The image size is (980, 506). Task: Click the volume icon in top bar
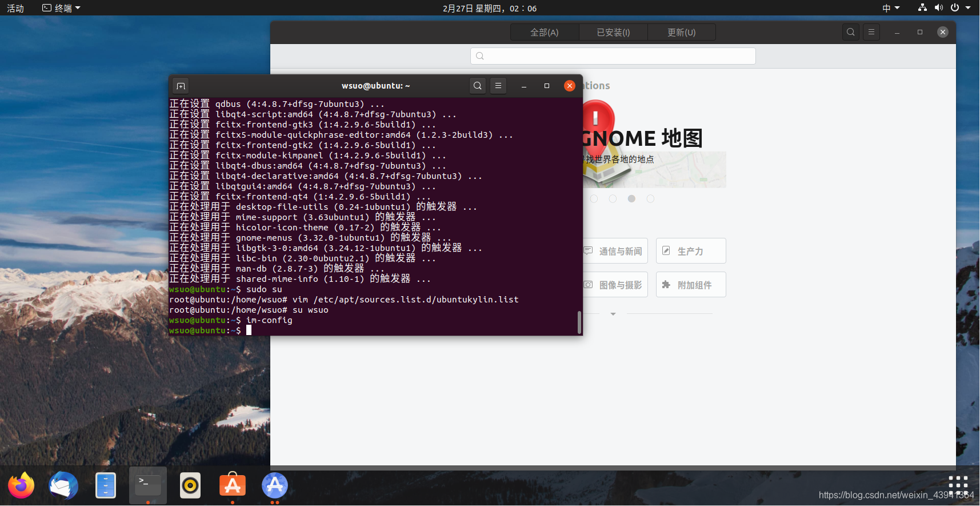[938, 7]
